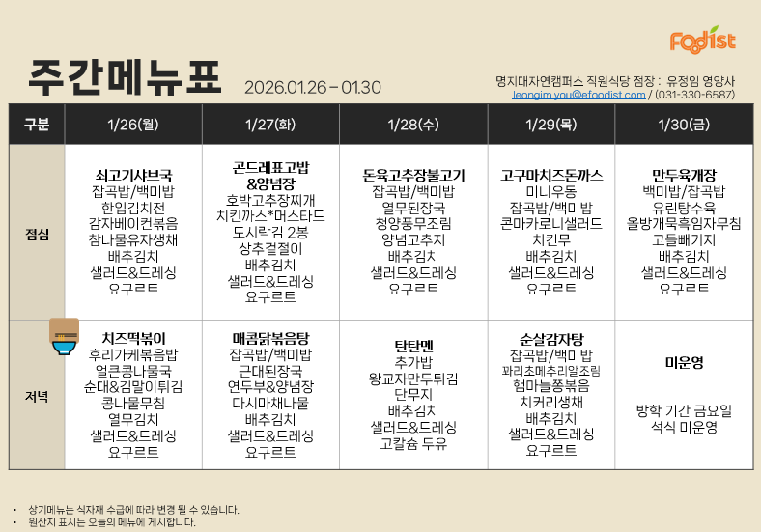Click the 점심 row label
Screen dimensions: 761x532
(37, 234)
